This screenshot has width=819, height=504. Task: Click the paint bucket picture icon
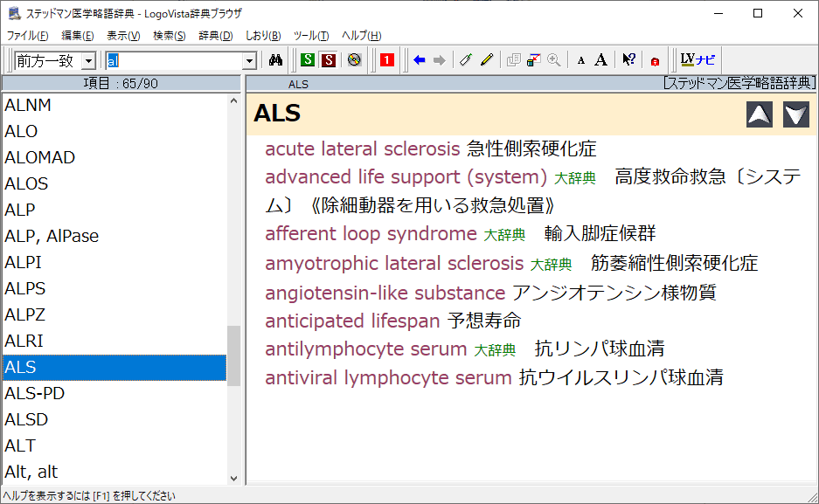point(534,60)
